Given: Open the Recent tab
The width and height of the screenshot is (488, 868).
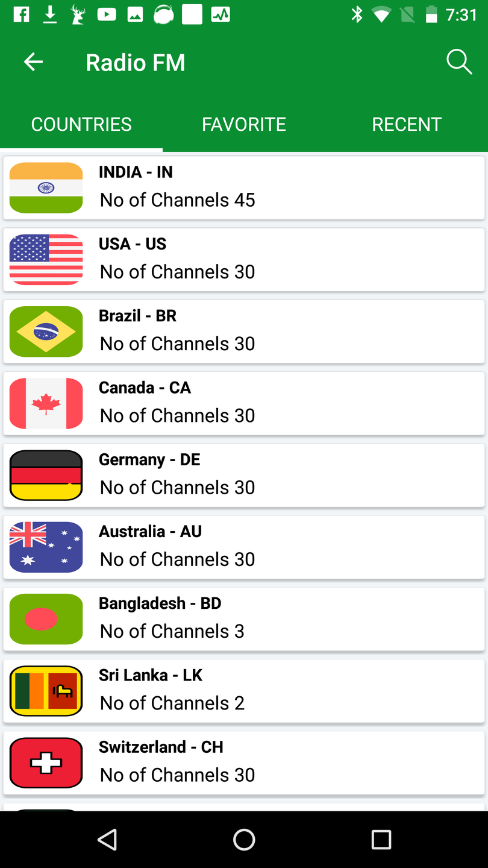Looking at the screenshot, I should 407,124.
